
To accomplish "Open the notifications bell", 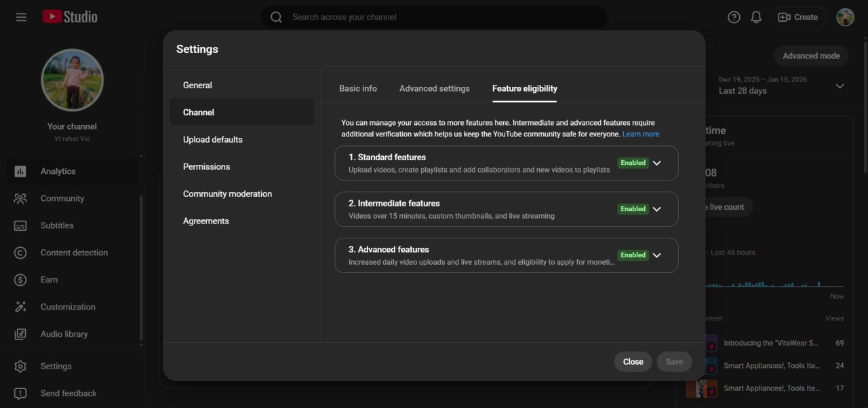I will click(x=756, y=17).
